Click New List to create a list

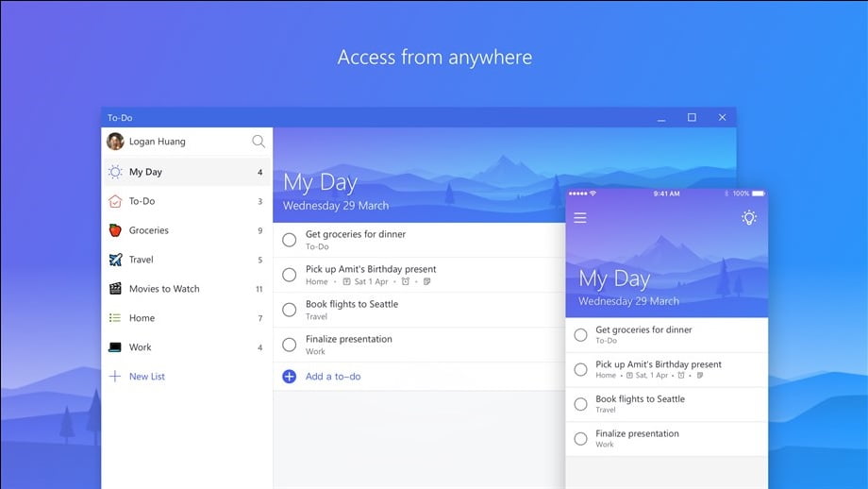click(x=146, y=377)
